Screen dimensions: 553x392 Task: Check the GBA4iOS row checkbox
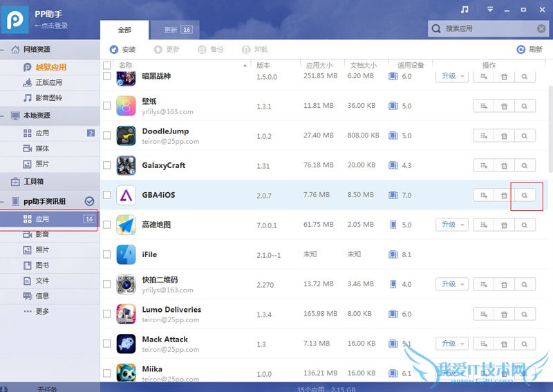(x=107, y=195)
